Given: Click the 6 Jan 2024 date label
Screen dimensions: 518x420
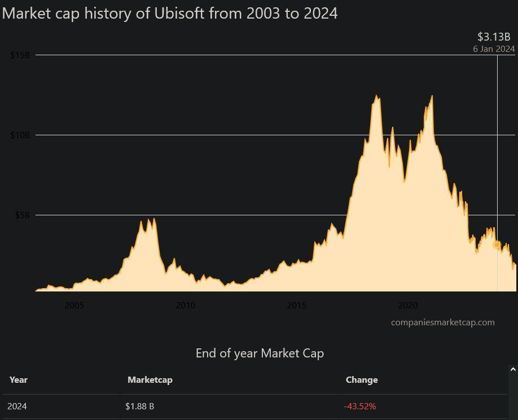Looking at the screenshot, I should [x=494, y=49].
